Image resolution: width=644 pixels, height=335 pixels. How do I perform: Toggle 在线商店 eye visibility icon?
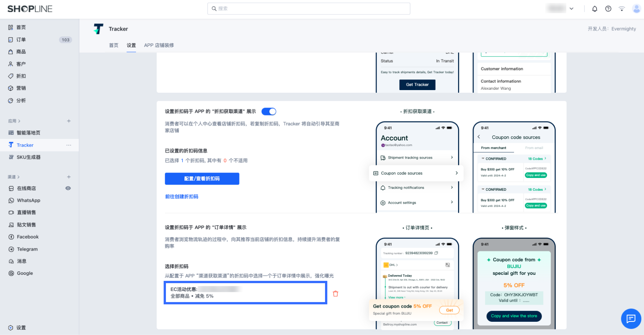(68, 188)
